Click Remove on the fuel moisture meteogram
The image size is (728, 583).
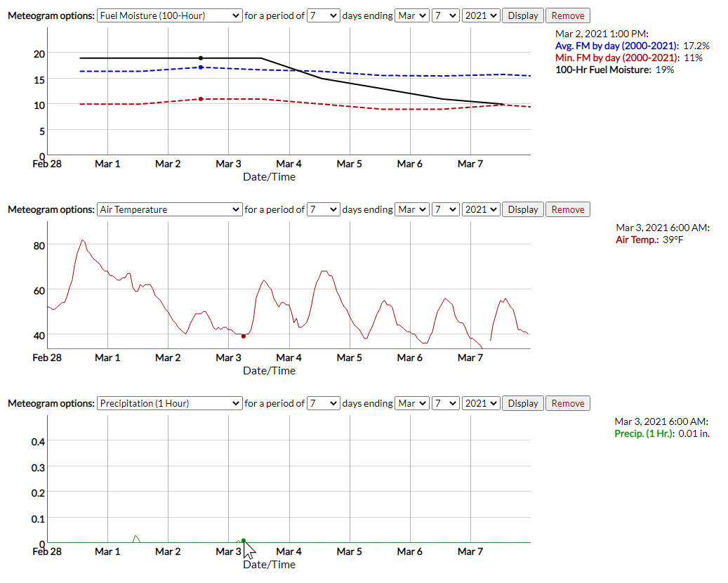[x=567, y=15]
